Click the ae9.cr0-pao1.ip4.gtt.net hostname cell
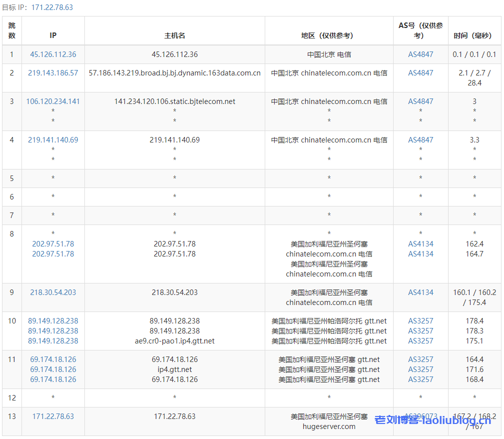The width and height of the screenshot is (504, 439). coord(175,341)
